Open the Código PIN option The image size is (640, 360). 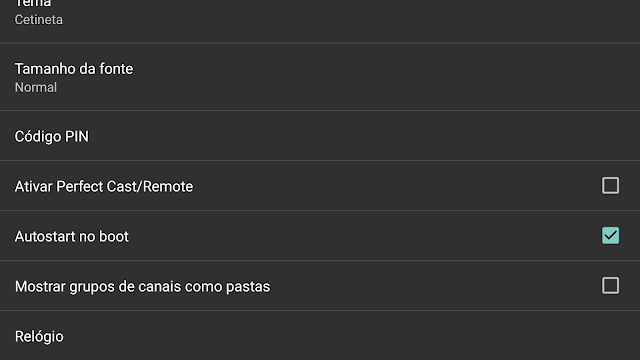tap(320, 136)
